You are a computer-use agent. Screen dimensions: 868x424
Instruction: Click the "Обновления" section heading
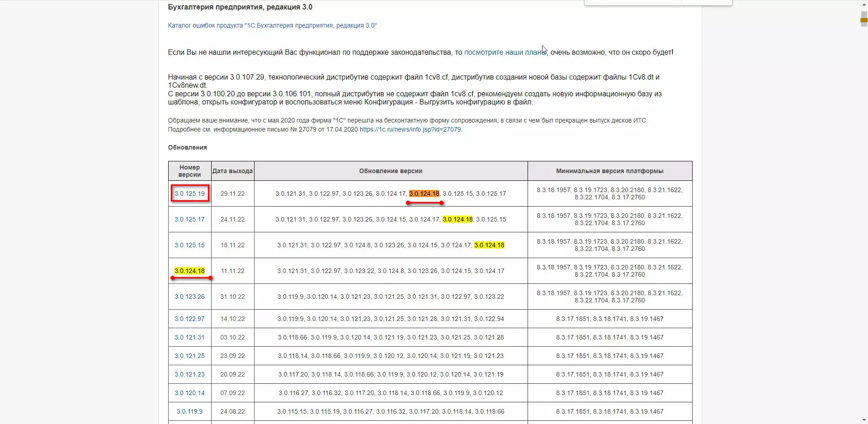pos(187,147)
